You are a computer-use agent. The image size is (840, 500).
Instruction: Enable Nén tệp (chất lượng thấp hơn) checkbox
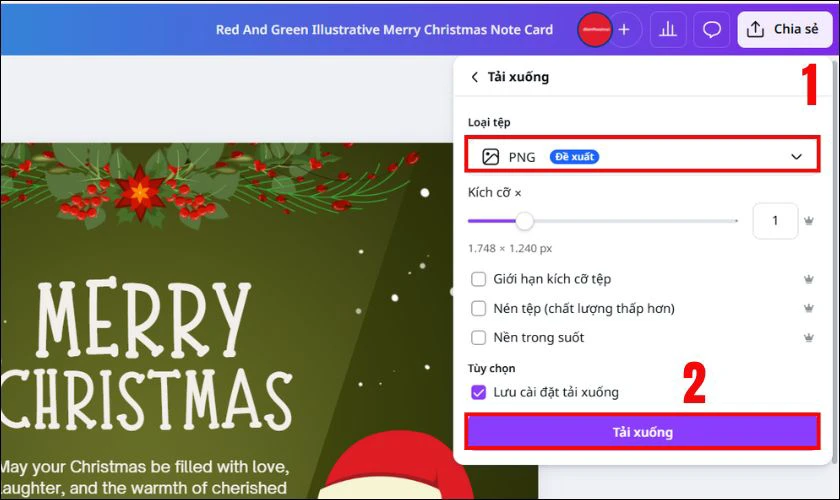(478, 309)
